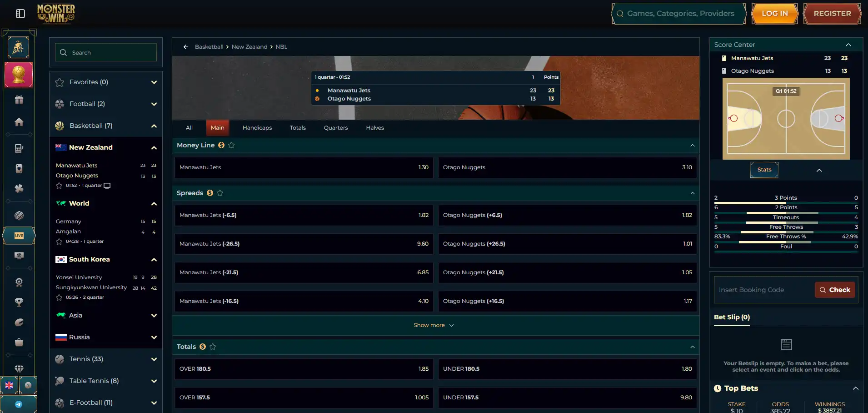The width and height of the screenshot is (868, 413).
Task: Click the coin icon next to Money Line
Action: coord(221,145)
